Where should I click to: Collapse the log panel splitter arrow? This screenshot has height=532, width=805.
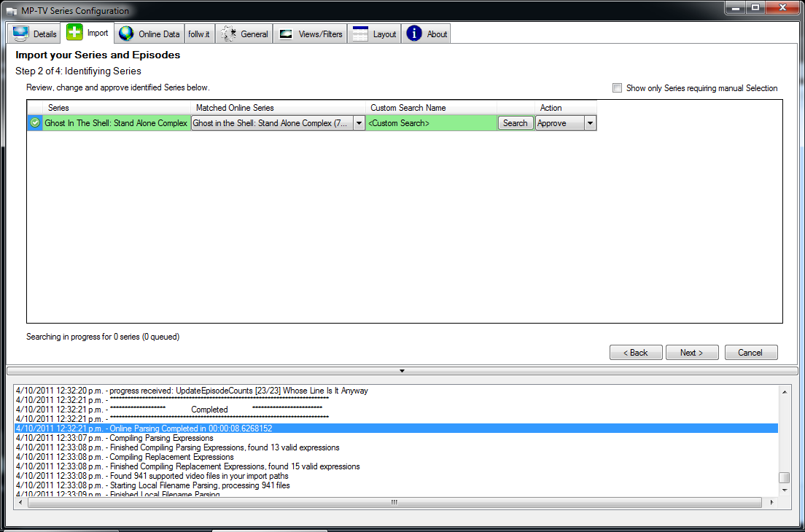point(402,370)
